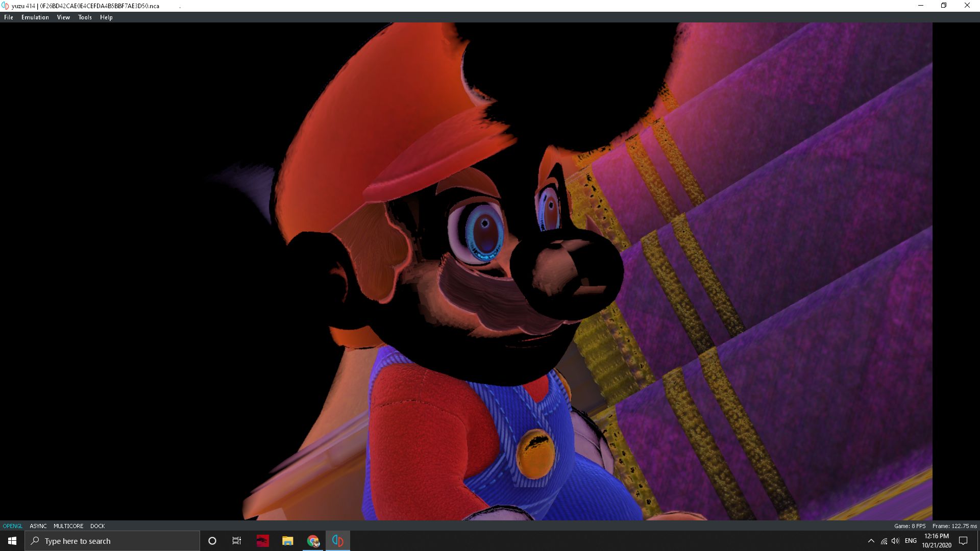Open the File menu
Image resolution: width=980 pixels, height=551 pixels.
click(x=8, y=17)
